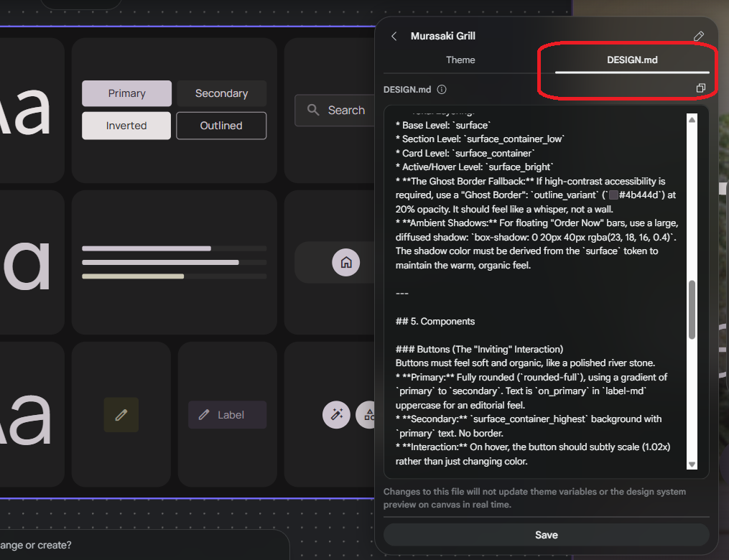The height and width of the screenshot is (560, 729).
Task: Click the magnifier icon in Search field
Action: pyautogui.click(x=313, y=110)
